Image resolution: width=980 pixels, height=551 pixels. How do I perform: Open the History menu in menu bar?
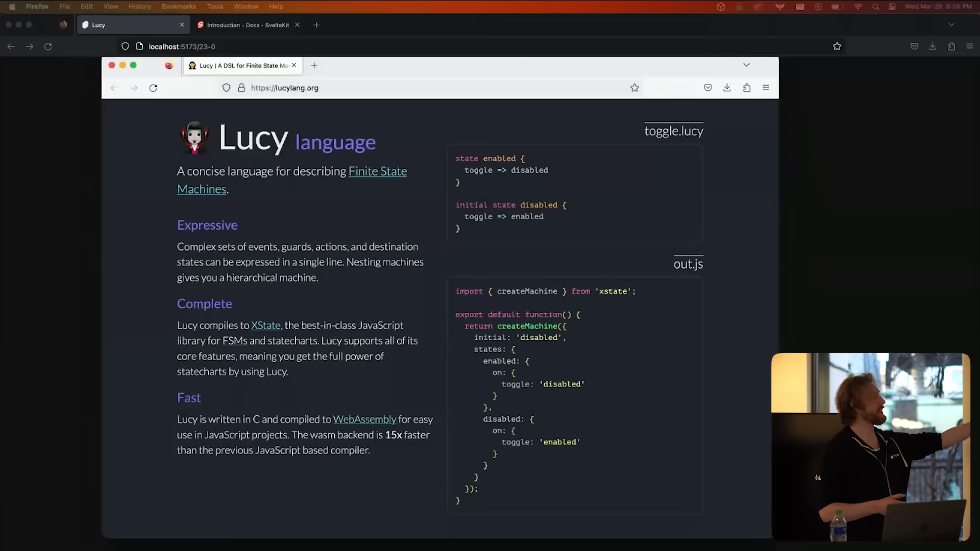[139, 7]
